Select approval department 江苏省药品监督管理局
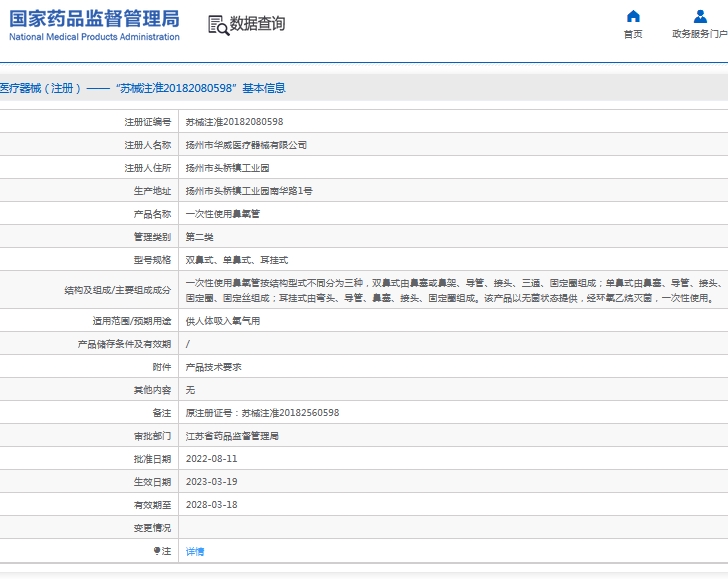The width and height of the screenshot is (728, 579). click(232, 436)
